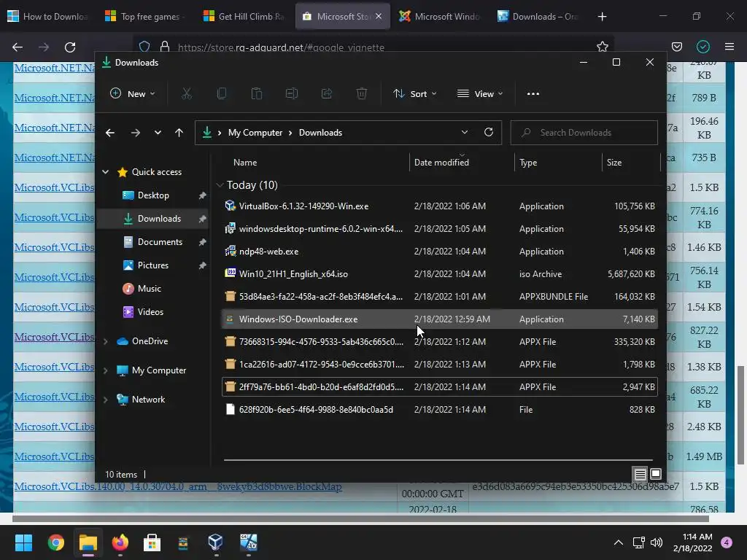
Task: Click browser page vertical scrollbar thumb
Action: (x=741, y=414)
